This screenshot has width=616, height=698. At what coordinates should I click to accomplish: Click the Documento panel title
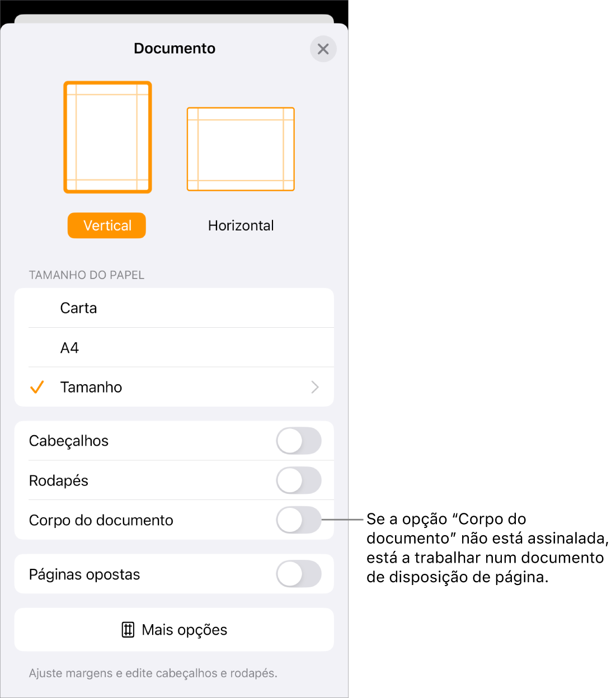(175, 49)
